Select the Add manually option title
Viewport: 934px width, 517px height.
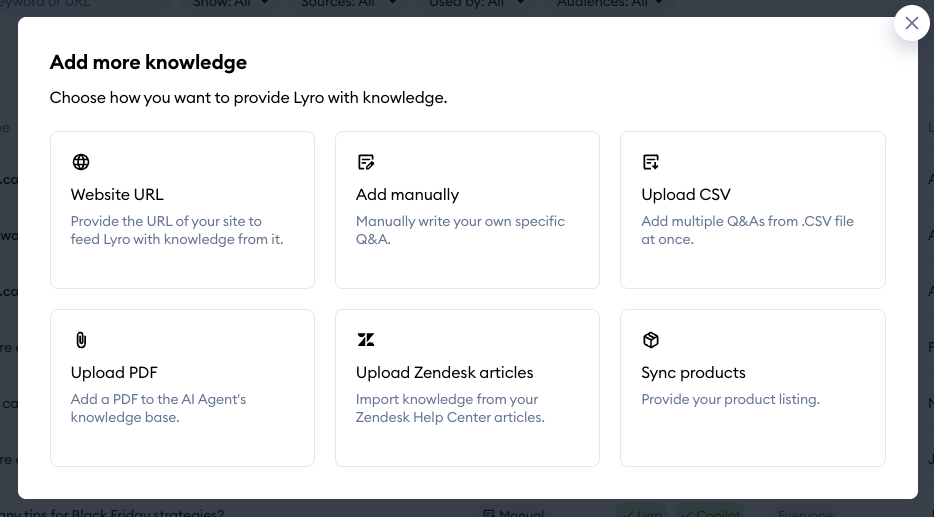(407, 194)
